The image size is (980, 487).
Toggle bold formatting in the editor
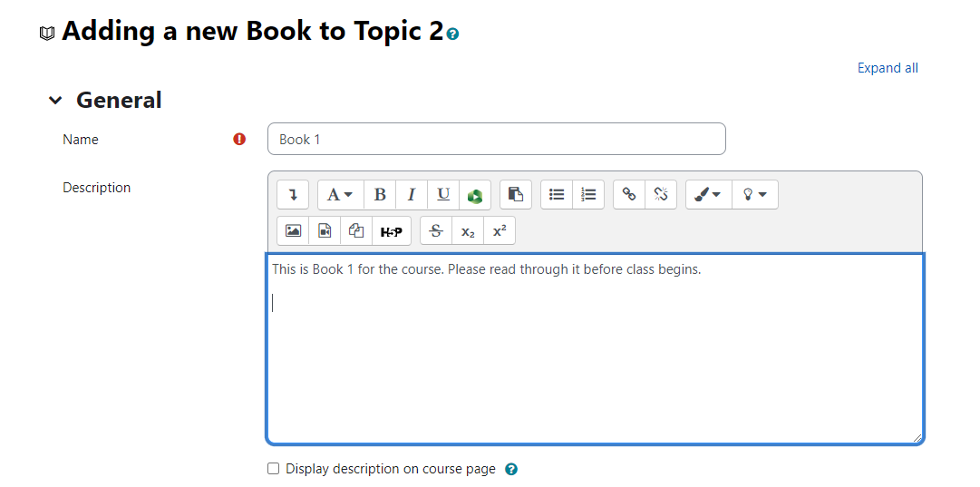[x=380, y=194]
